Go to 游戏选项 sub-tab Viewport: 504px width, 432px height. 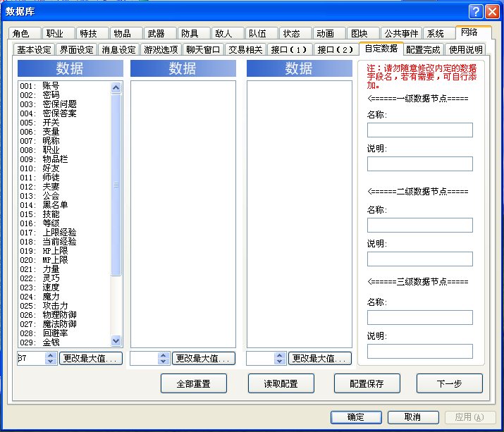point(161,50)
